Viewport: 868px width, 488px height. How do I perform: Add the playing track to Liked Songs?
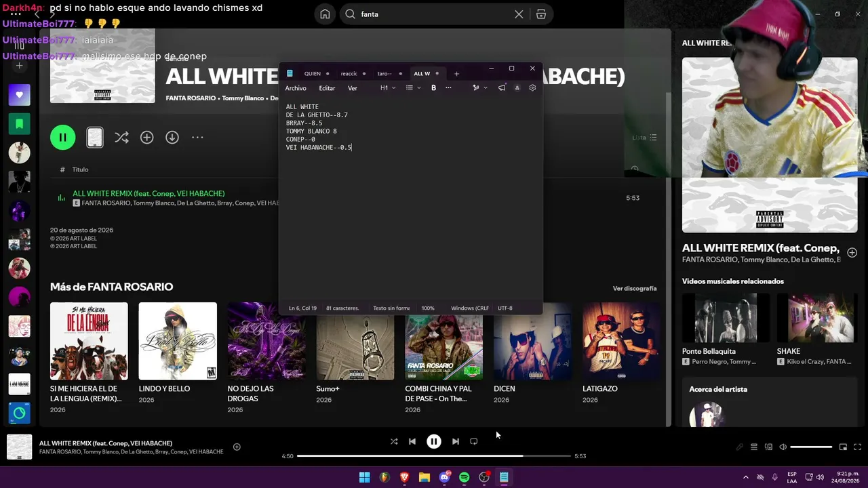pyautogui.click(x=237, y=447)
